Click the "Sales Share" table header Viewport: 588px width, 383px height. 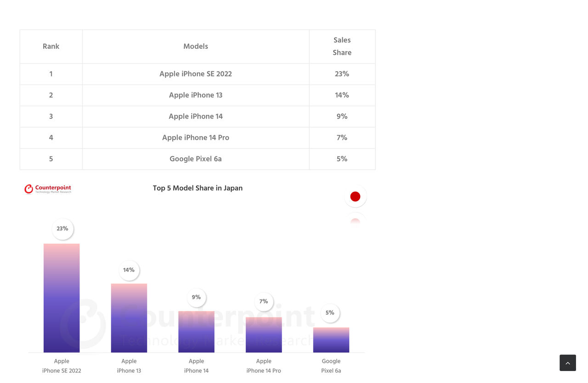(342, 46)
